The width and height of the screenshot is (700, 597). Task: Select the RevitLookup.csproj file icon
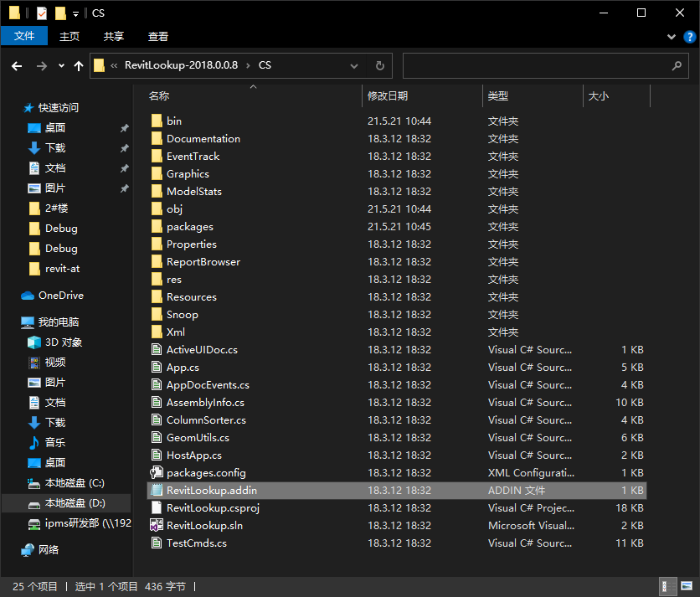click(x=157, y=507)
